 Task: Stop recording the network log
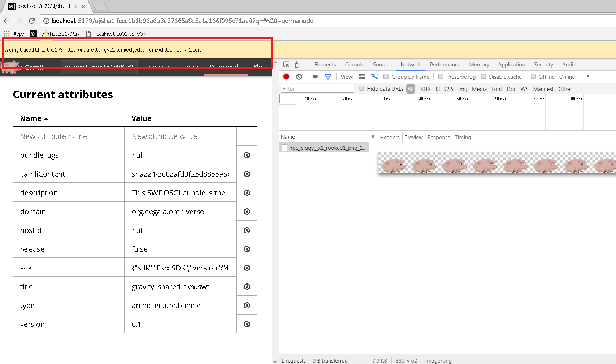286,77
